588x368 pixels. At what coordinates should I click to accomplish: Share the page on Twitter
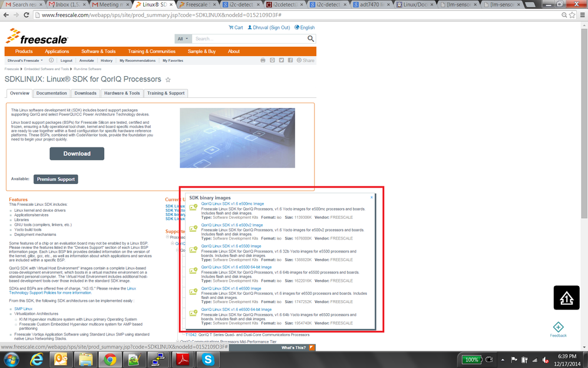click(x=281, y=60)
